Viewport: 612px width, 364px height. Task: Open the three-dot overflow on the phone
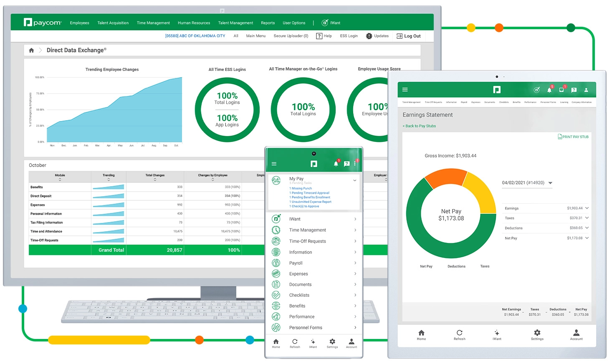(x=355, y=164)
